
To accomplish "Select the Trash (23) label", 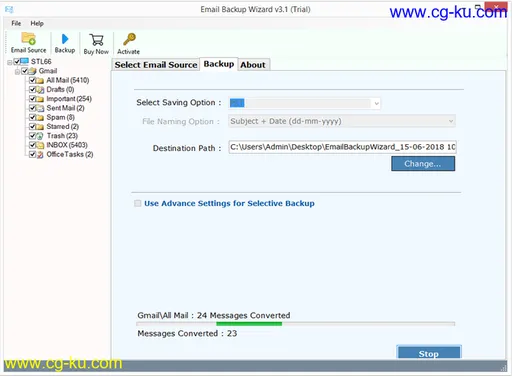I will click(62, 136).
